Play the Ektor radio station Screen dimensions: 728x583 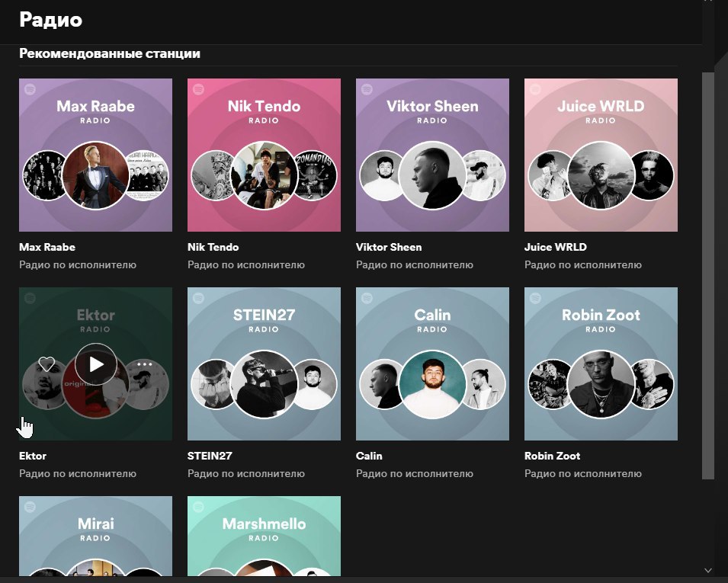(x=96, y=364)
